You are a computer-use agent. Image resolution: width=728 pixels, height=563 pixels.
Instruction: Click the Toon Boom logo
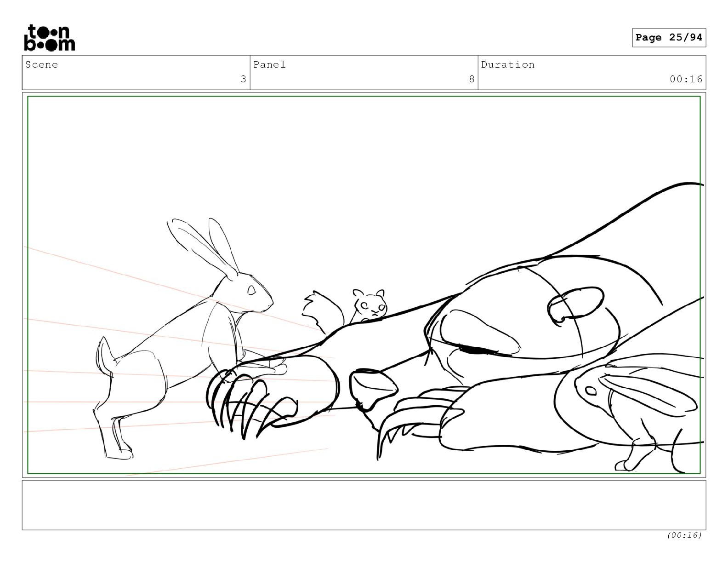49,37
